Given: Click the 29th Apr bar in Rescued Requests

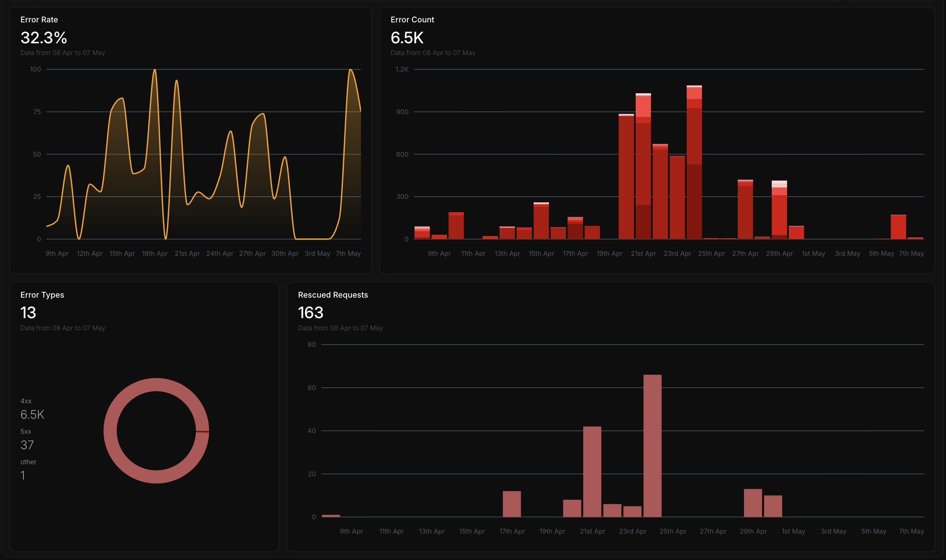Looking at the screenshot, I should [753, 503].
